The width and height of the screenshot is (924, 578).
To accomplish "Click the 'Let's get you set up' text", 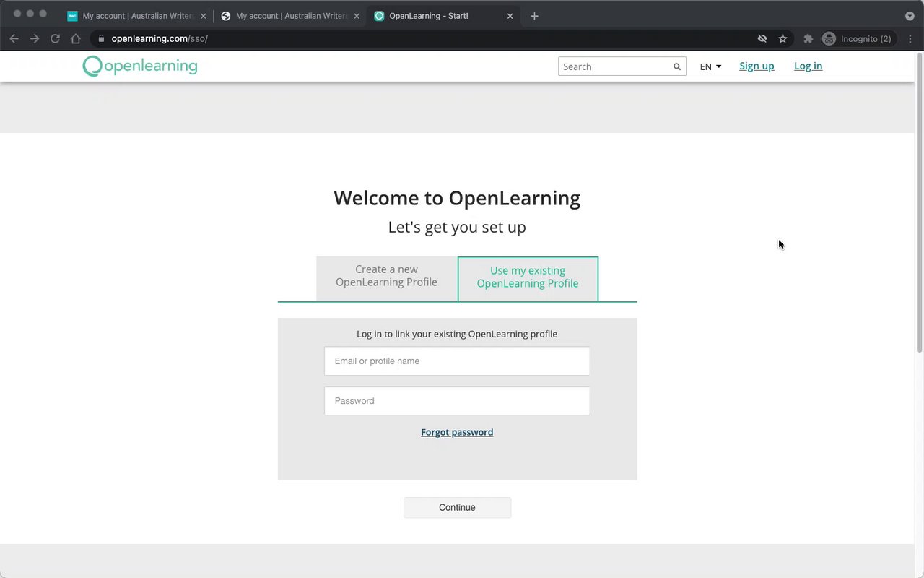I will [457, 227].
